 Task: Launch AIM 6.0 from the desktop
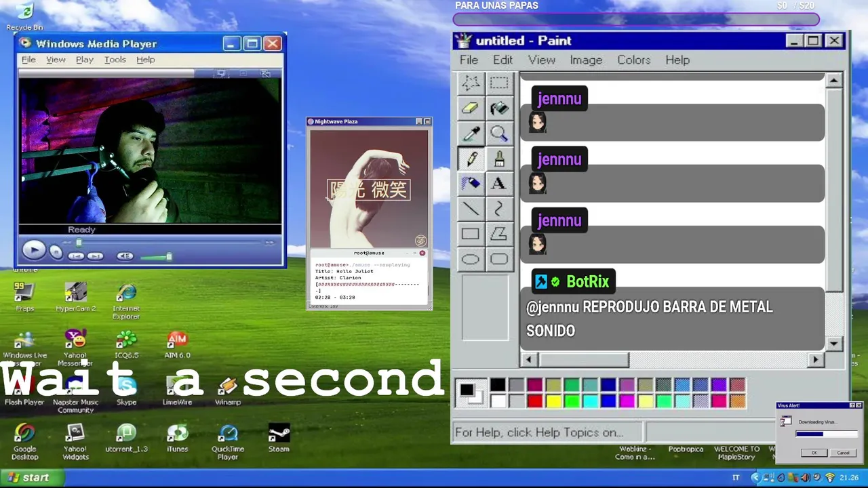177,344
